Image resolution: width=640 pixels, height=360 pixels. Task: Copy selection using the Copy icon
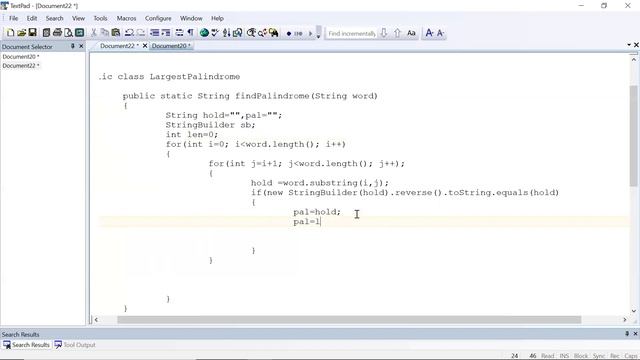(x=105, y=33)
